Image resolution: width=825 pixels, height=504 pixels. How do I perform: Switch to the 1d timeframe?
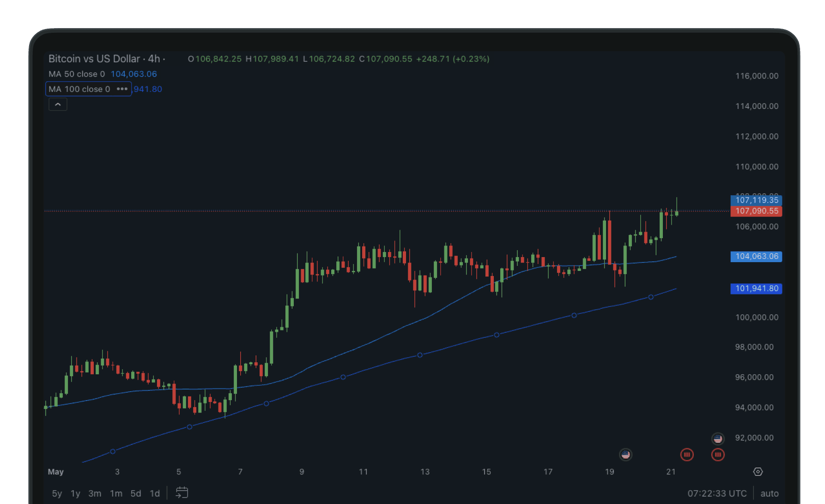tap(155, 493)
